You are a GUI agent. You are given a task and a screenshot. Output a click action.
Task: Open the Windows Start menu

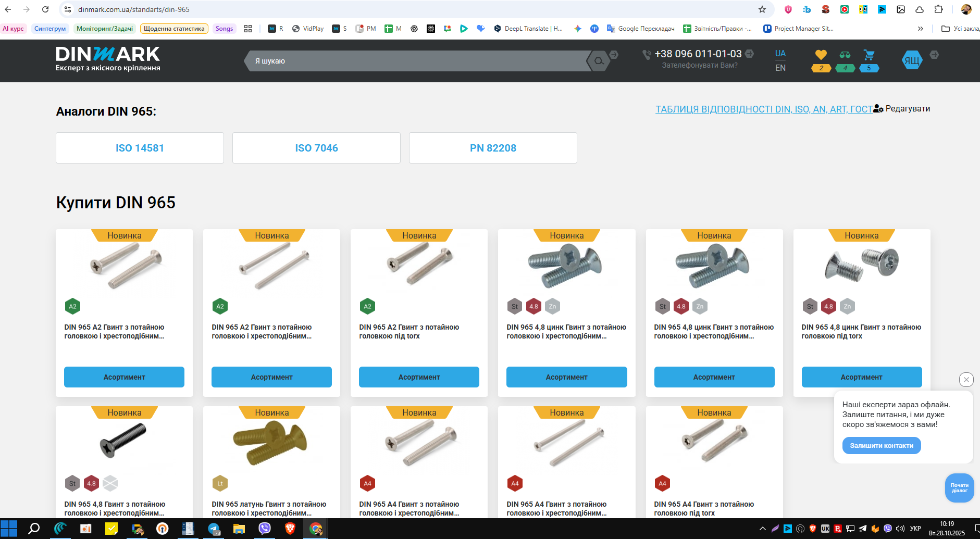point(9,529)
